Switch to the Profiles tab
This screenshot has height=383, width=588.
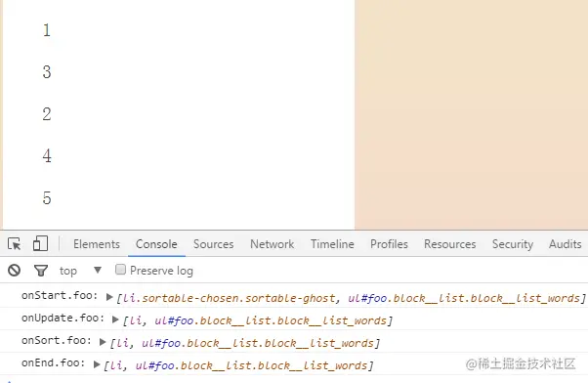(x=389, y=244)
